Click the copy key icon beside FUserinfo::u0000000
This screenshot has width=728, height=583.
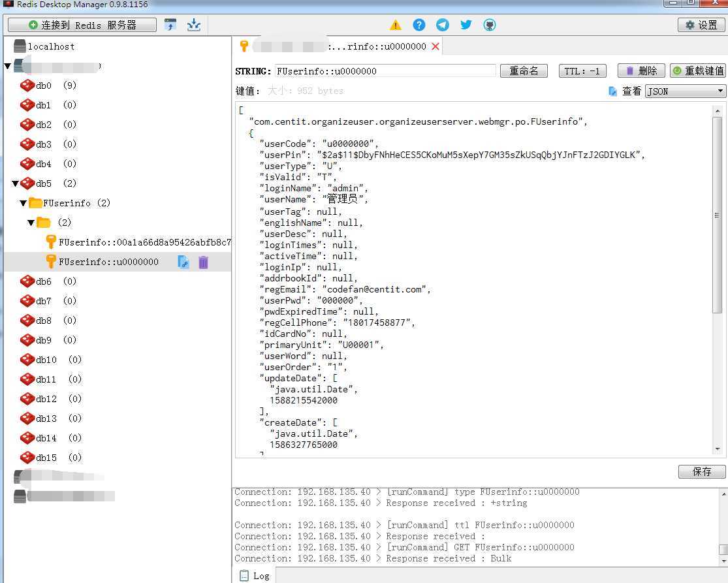point(183,262)
